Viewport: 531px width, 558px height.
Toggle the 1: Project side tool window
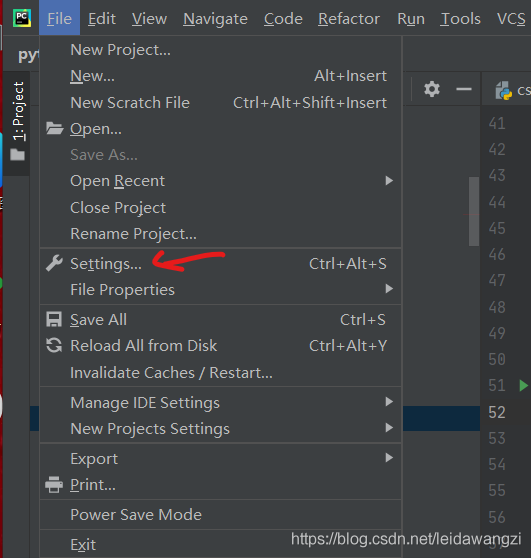(18, 121)
